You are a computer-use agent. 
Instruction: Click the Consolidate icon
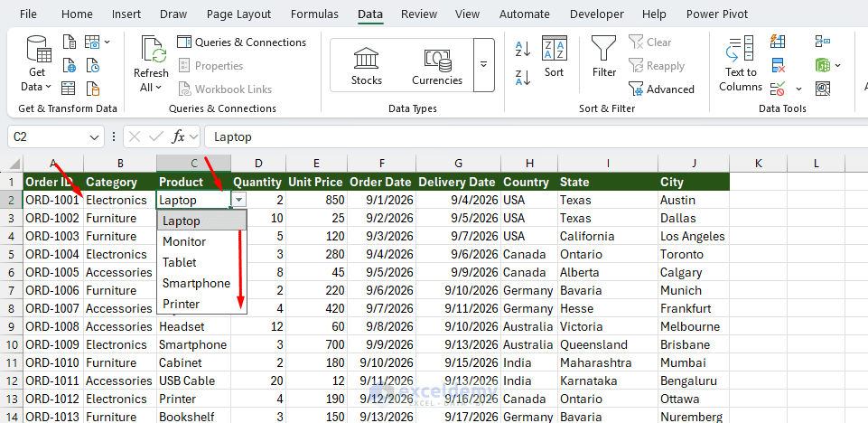click(x=823, y=42)
